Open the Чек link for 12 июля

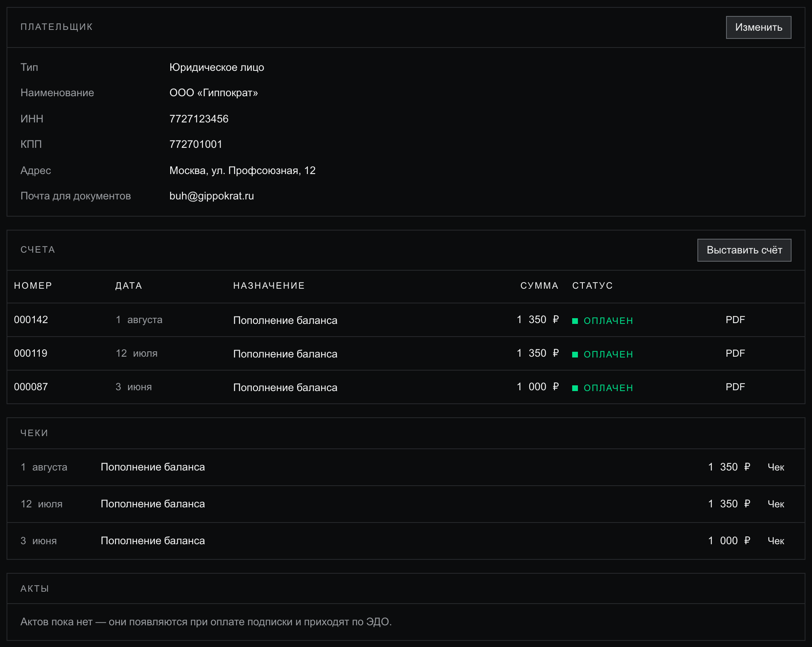click(776, 504)
